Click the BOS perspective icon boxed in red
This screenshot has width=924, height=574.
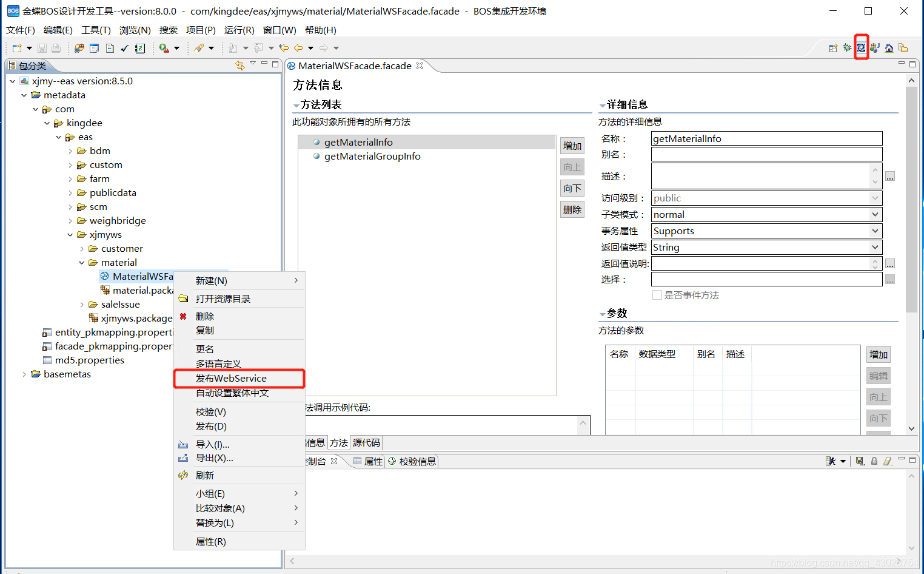click(x=861, y=47)
